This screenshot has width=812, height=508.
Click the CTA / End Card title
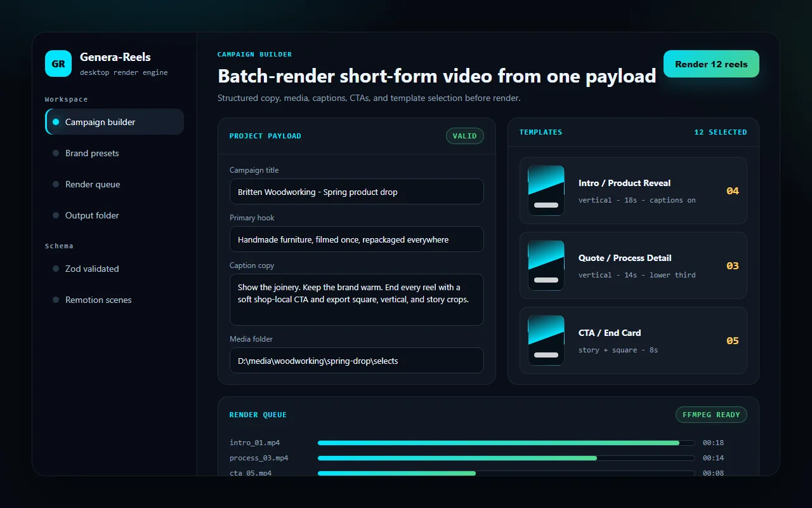point(610,333)
